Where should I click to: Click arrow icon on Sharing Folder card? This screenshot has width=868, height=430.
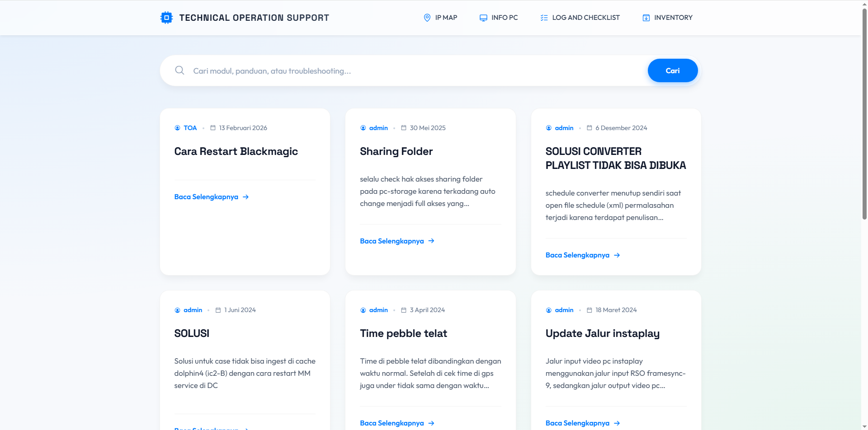pos(431,241)
